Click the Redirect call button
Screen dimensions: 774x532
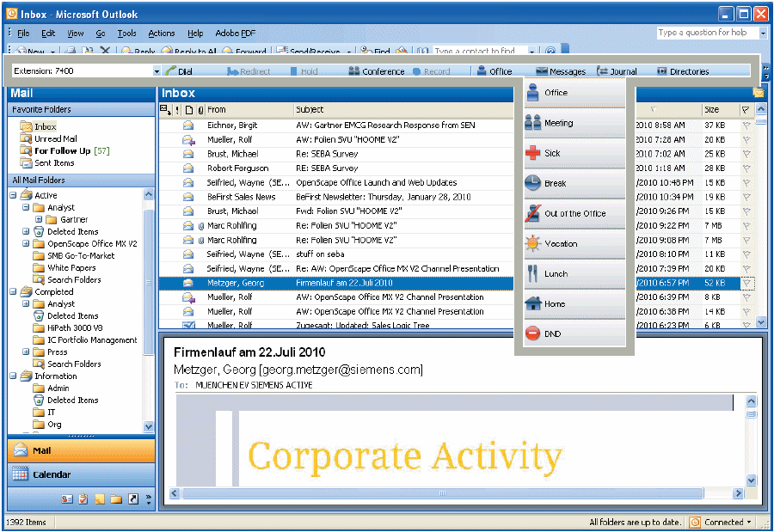[249, 71]
